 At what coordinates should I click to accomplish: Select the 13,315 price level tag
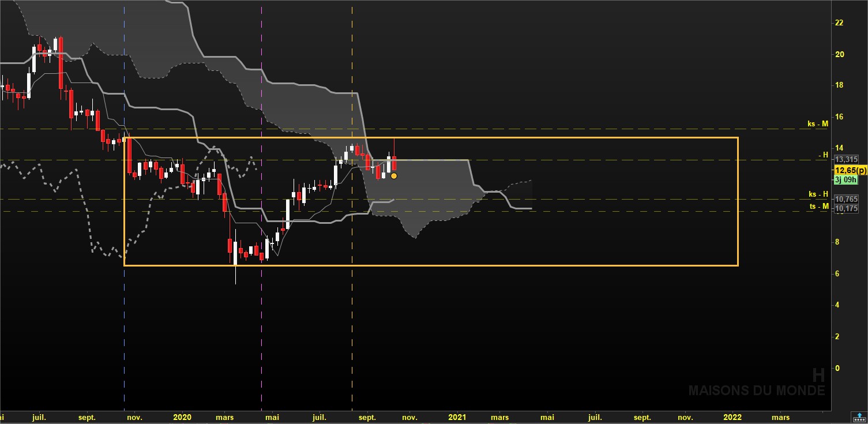[847, 160]
